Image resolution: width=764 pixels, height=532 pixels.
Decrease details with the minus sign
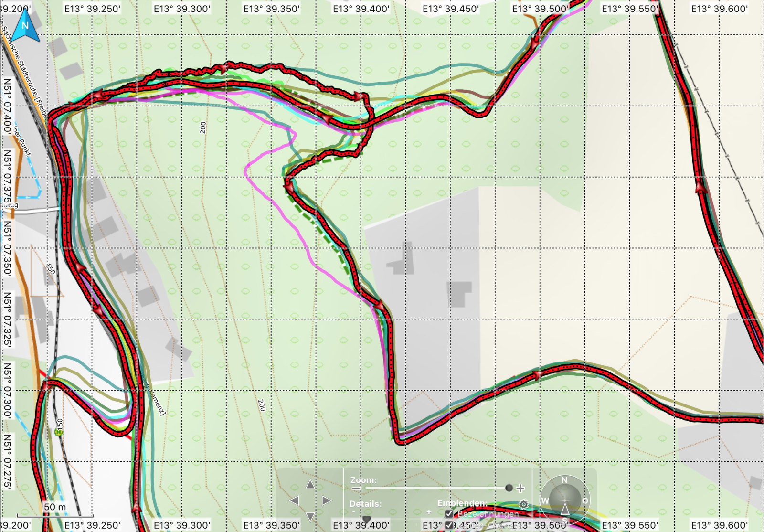(353, 512)
